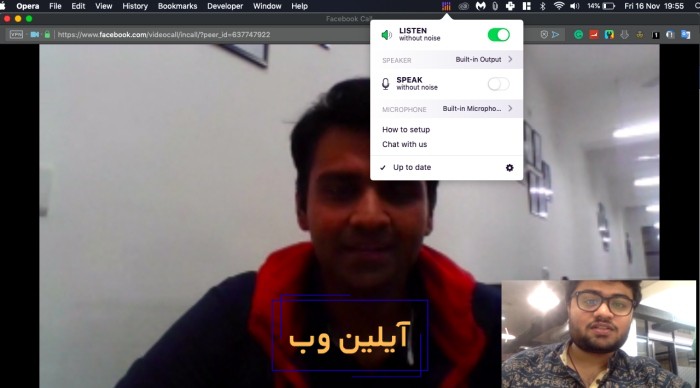Enable Speak without noise toggle
700x388 pixels.
[x=499, y=84]
